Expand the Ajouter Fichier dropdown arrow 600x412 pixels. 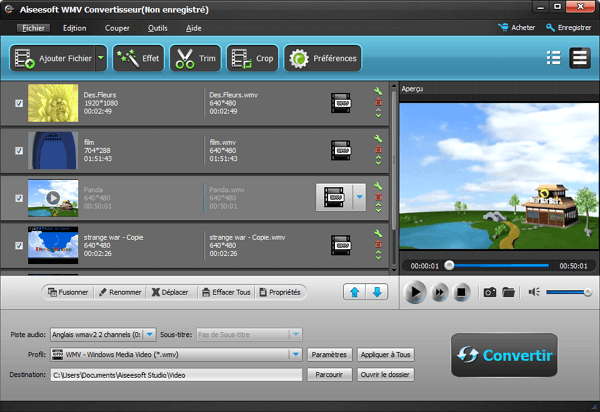tap(101, 58)
